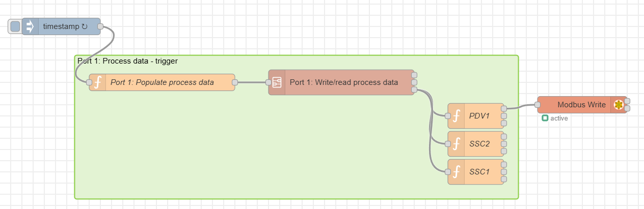Image resolution: width=644 pixels, height=209 pixels.
Task: Select the Port 1: Write/read process data node
Action: [x=343, y=82]
